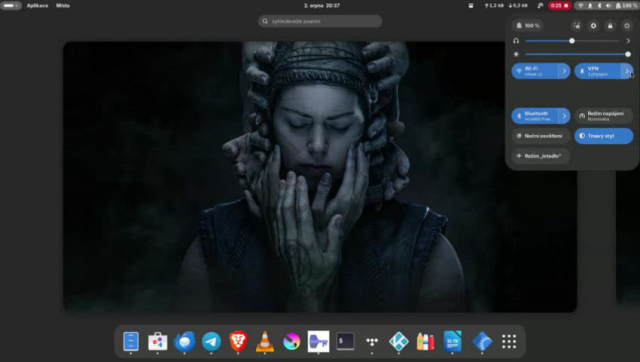Viewport: 640px width, 362px height.
Task: Launch Kodi from the dock
Action: tap(399, 341)
